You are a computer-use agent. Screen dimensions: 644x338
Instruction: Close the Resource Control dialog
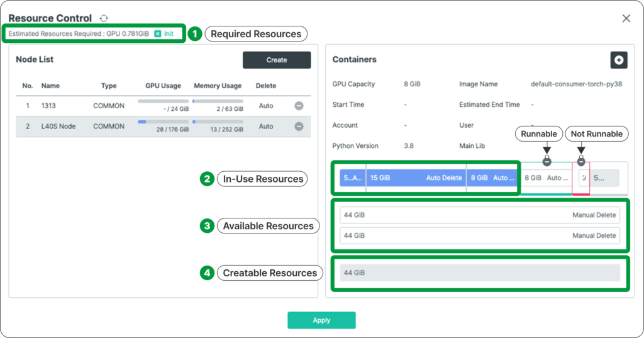point(626,18)
